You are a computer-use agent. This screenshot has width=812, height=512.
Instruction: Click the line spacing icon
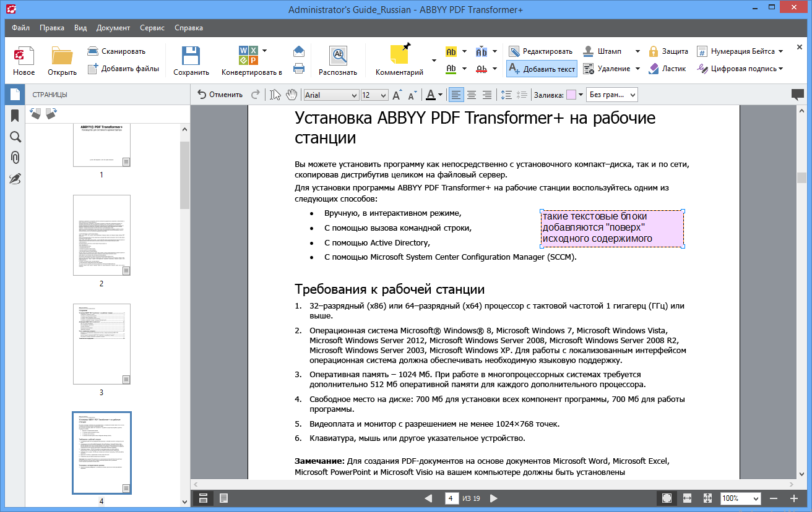pyautogui.click(x=506, y=95)
